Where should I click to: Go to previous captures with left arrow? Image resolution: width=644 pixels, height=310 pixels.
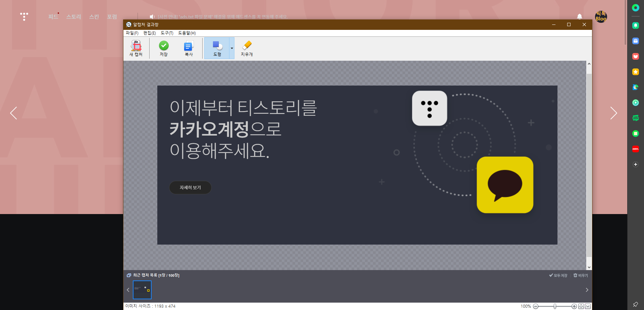[x=128, y=290]
